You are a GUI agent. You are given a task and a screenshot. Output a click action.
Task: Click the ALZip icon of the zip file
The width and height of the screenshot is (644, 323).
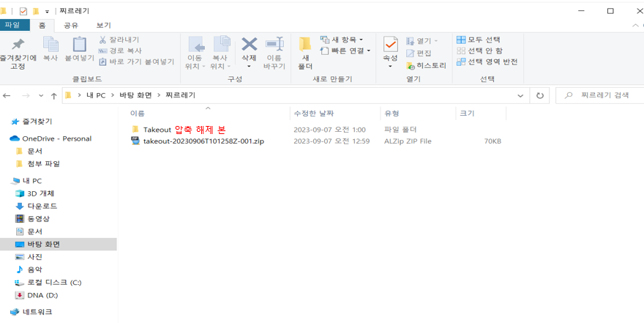tap(135, 141)
